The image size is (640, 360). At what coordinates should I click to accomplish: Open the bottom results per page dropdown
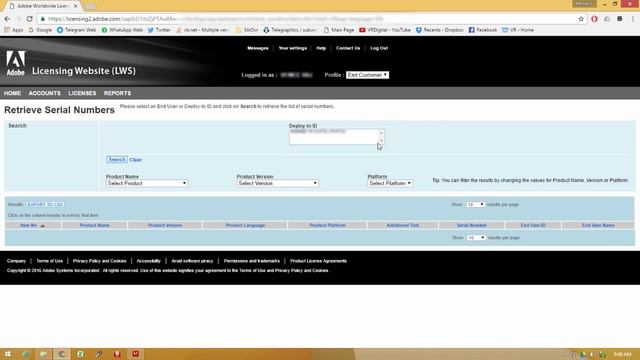point(476,238)
